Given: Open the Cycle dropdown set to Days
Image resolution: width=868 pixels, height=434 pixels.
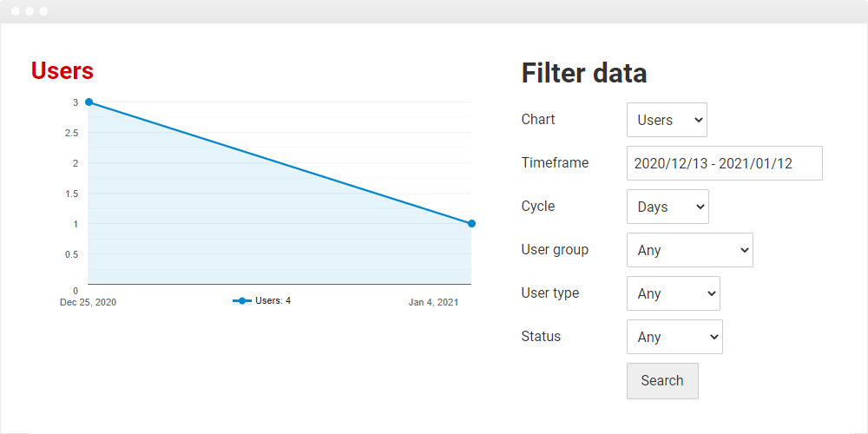Looking at the screenshot, I should 667,207.
